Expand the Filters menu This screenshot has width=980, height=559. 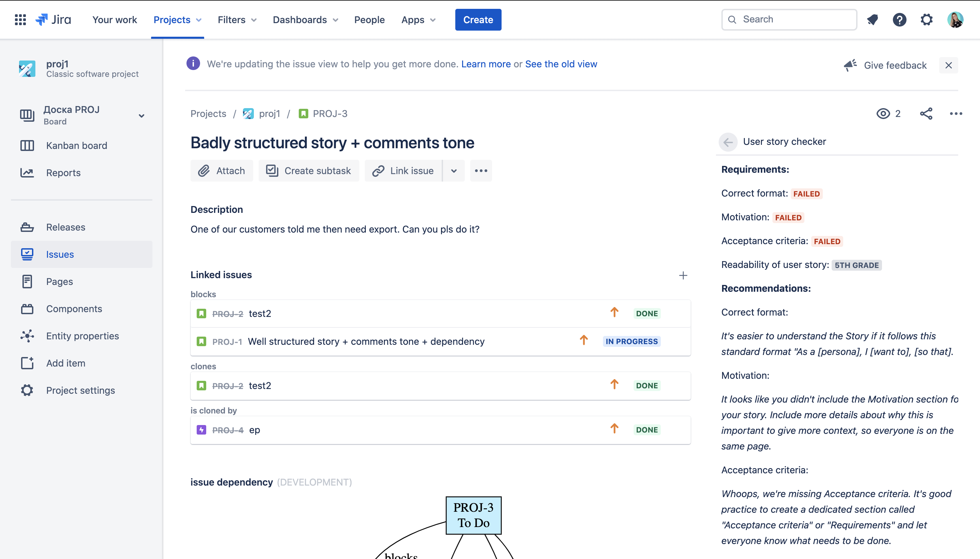(236, 20)
